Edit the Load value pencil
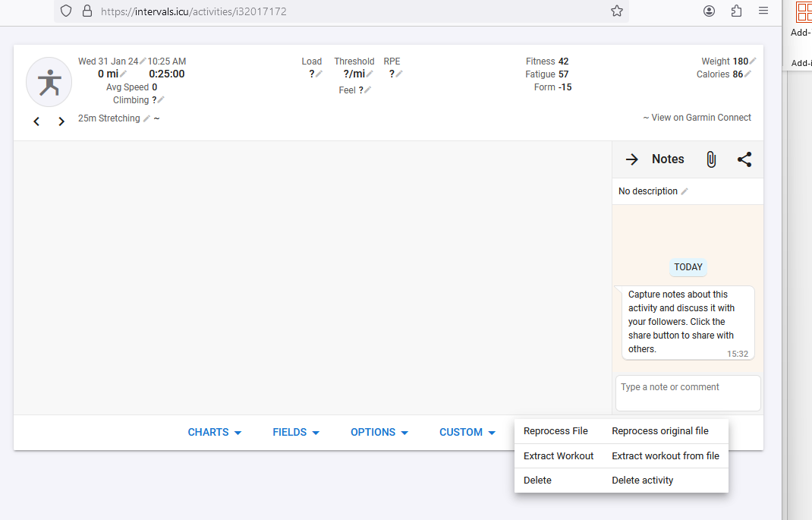This screenshot has width=812, height=520. tap(319, 74)
